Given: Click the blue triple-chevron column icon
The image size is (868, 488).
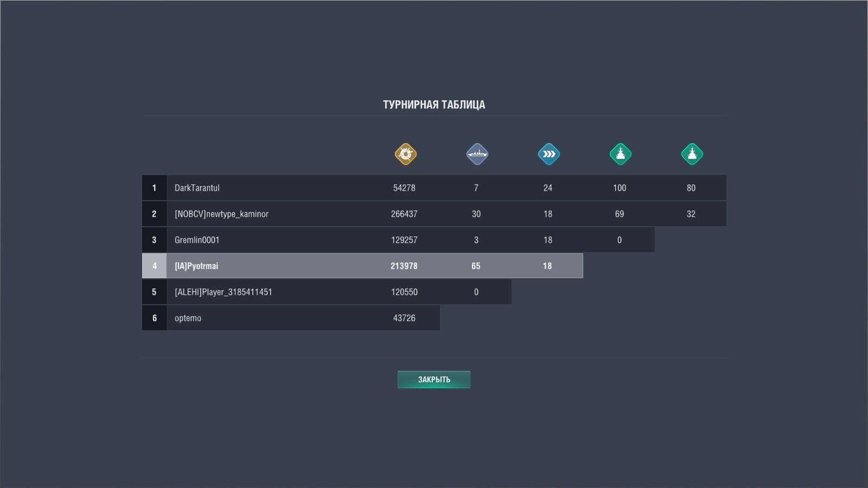Looking at the screenshot, I should (x=548, y=154).
